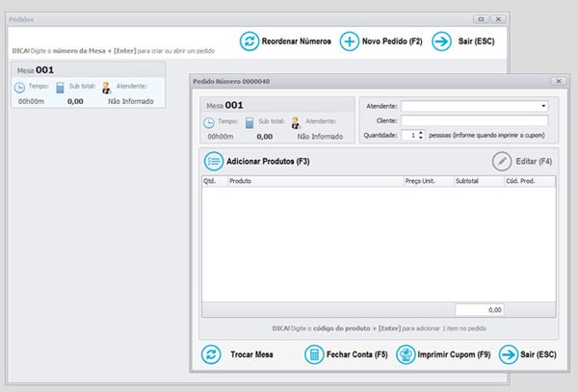Screen dimensions: 578x392
Task: Click the Editar pencil icon
Action: click(x=502, y=161)
